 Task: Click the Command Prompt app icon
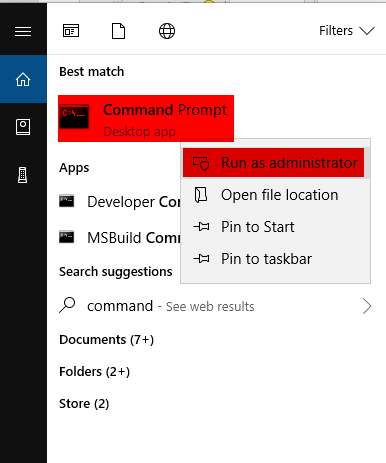(x=74, y=116)
